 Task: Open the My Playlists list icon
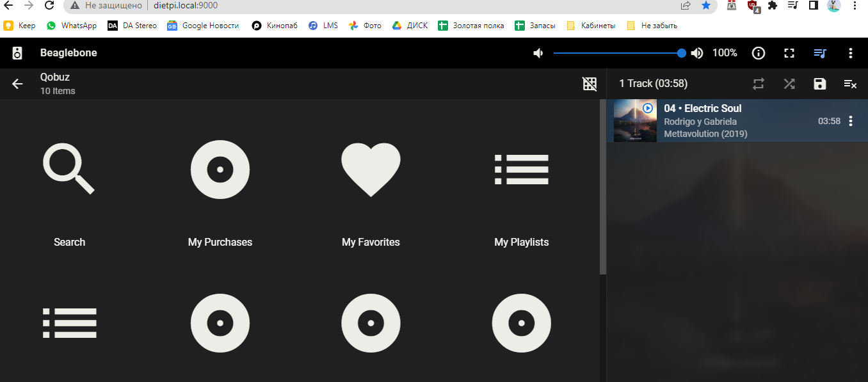tap(522, 170)
